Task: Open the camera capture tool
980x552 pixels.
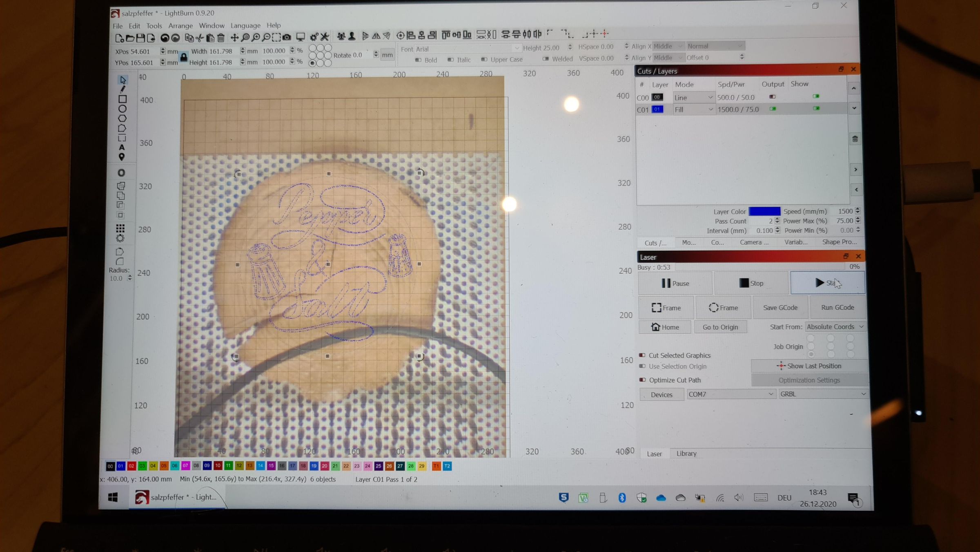Action: (286, 38)
